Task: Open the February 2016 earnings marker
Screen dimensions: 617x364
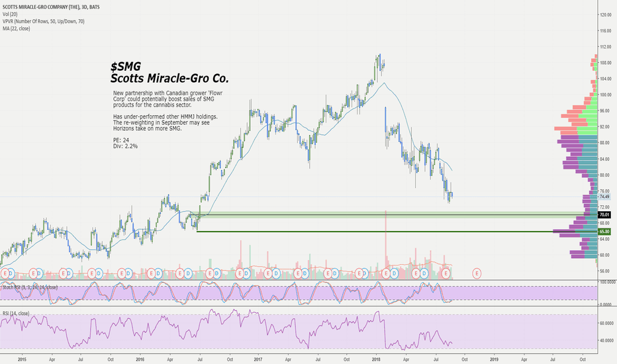Action: pyautogui.click(x=150, y=273)
